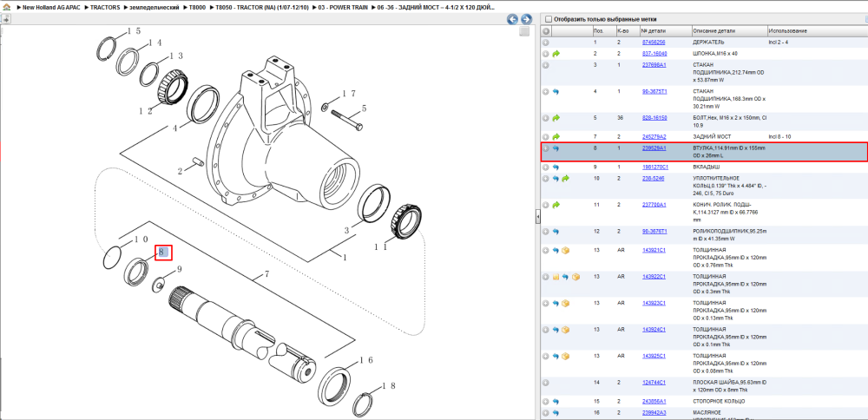Open the 03 - POWER TRAIN breadcrumb
The image size is (868, 420).
[x=345, y=7]
